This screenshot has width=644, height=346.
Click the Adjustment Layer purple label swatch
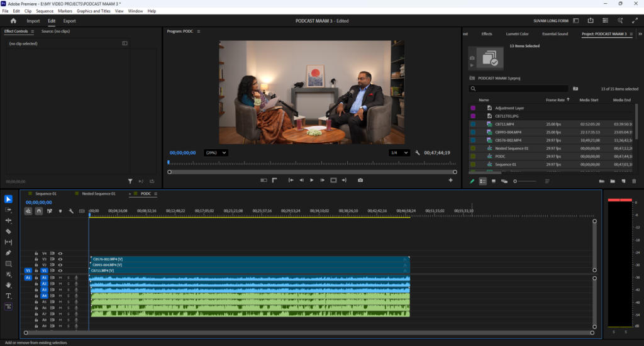coord(473,108)
